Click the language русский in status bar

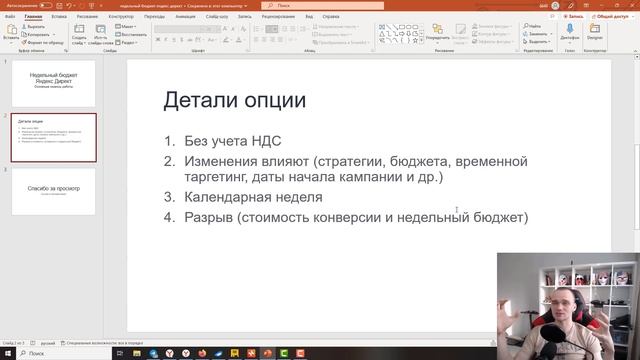pos(48,343)
